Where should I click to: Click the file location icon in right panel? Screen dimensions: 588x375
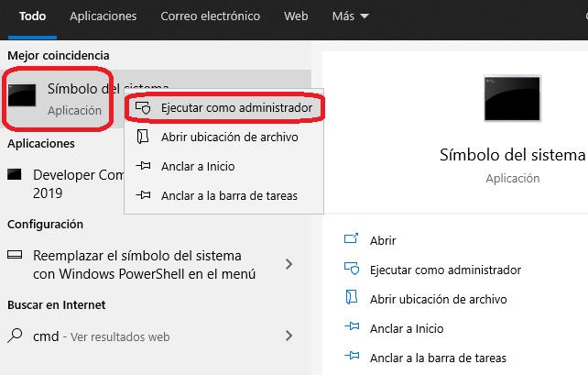pyautogui.click(x=350, y=299)
